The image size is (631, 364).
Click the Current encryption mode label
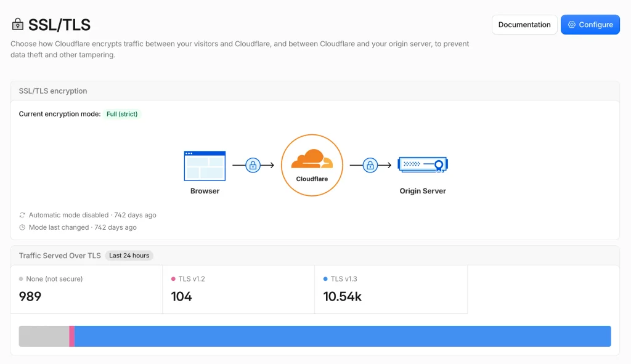(x=60, y=114)
